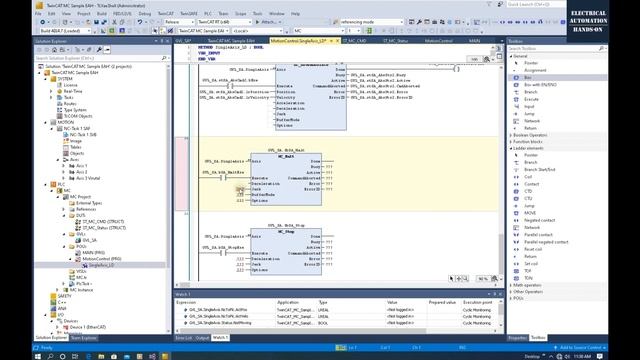Screen dimensions: 640x360
Task: Select the Coil ladder element
Action: (x=528, y=177)
